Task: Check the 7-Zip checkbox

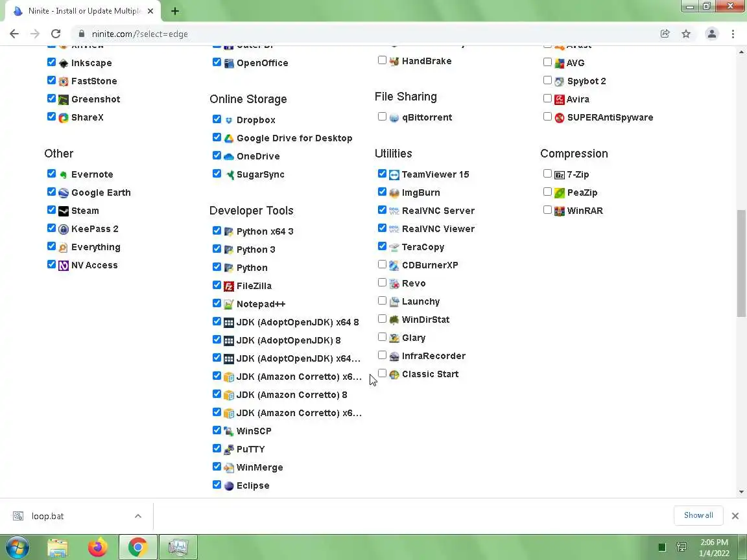Action: pos(547,174)
